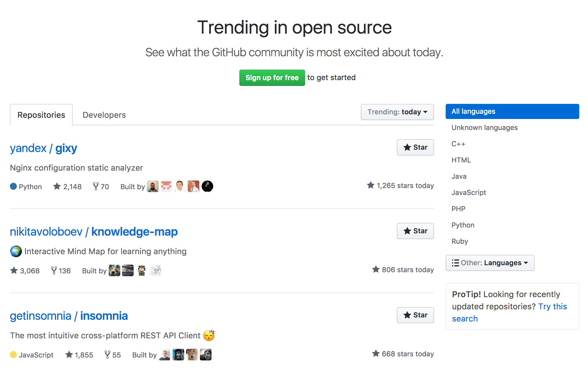Click the dark screenshot avatar on knowledge-map

click(x=128, y=270)
